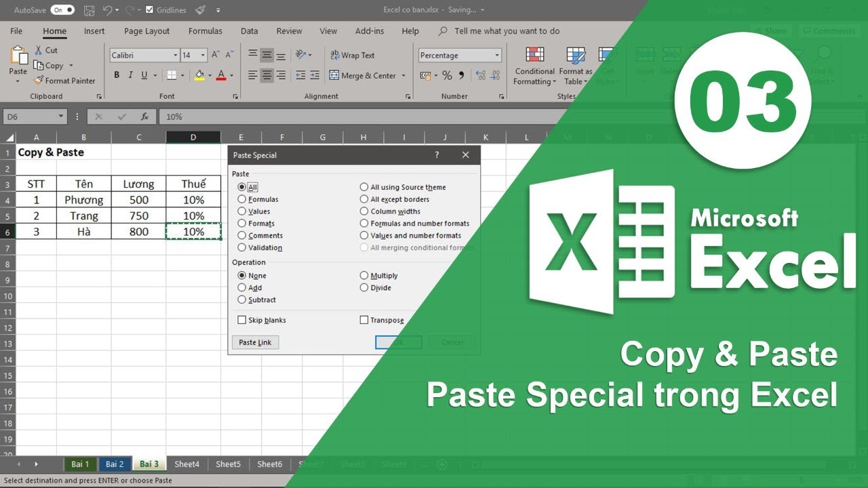Align text right in Alignment group

click(281, 75)
